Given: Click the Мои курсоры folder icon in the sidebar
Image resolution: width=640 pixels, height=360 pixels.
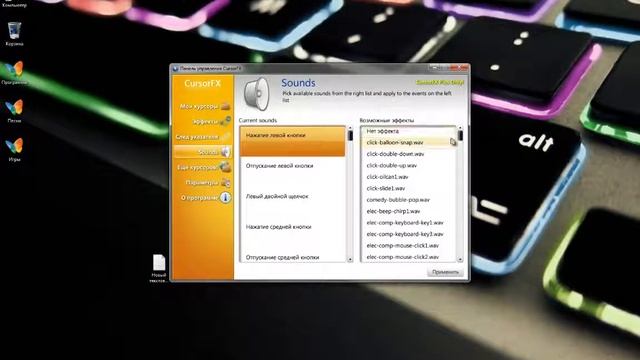Looking at the screenshot, I should pyautogui.click(x=225, y=107).
